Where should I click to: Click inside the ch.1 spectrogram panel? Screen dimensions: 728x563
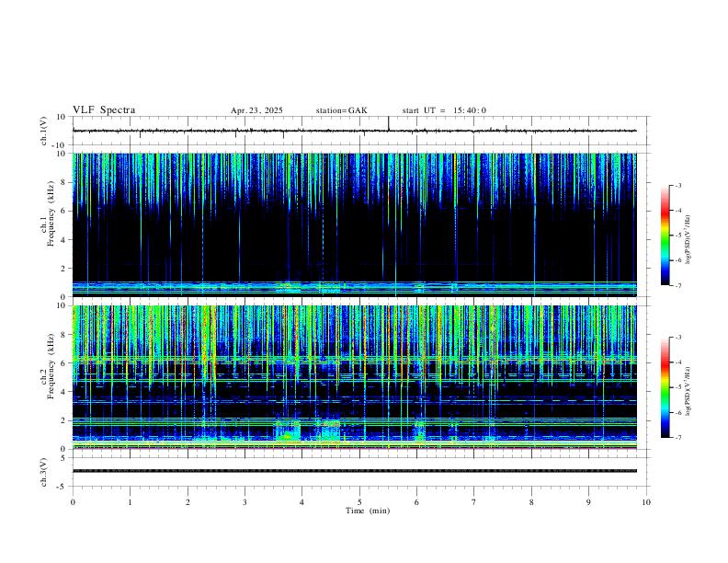354,224
